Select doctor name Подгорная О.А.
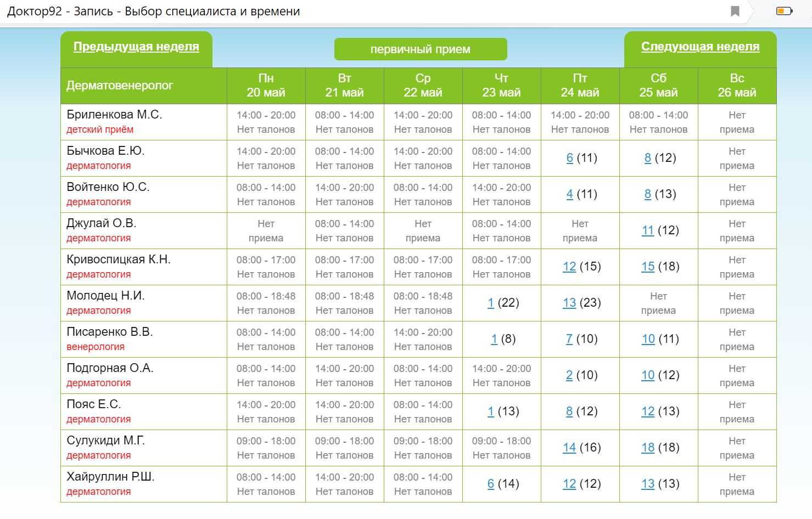Screen dimensions: 812x519 [110, 368]
